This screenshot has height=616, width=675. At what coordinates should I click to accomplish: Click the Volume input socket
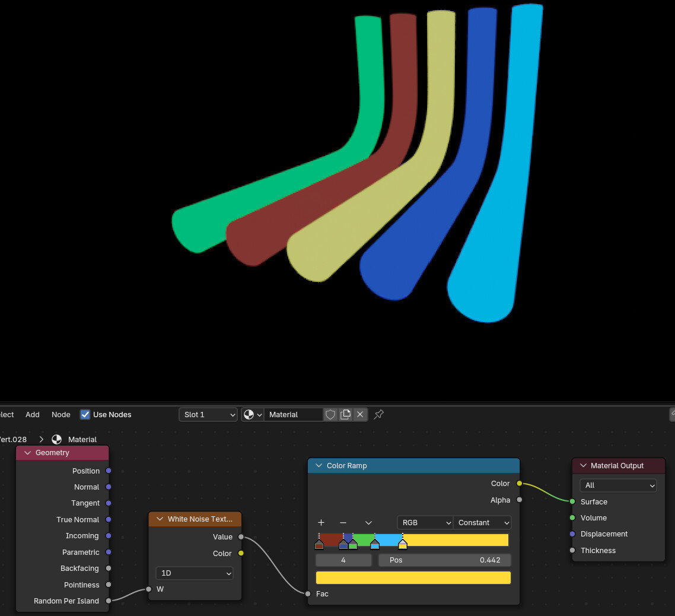pos(572,518)
